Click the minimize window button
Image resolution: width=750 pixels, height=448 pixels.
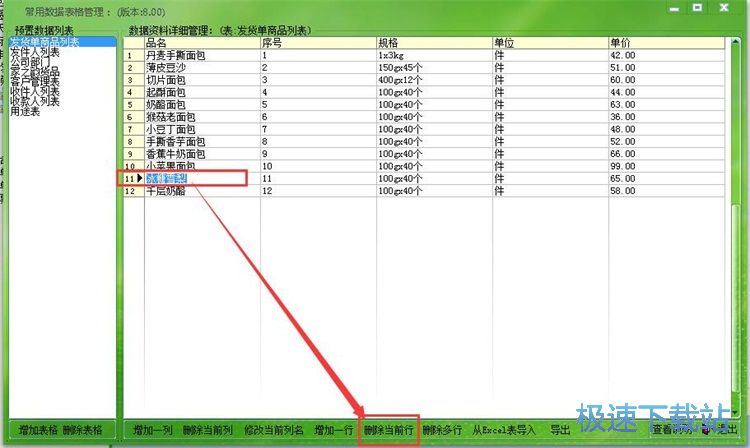point(674,9)
